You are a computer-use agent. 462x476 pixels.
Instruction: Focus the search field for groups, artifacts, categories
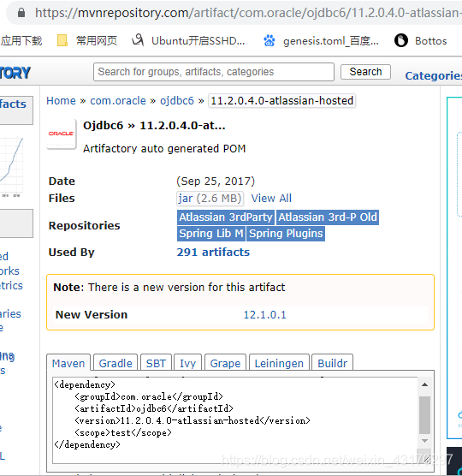pos(214,72)
